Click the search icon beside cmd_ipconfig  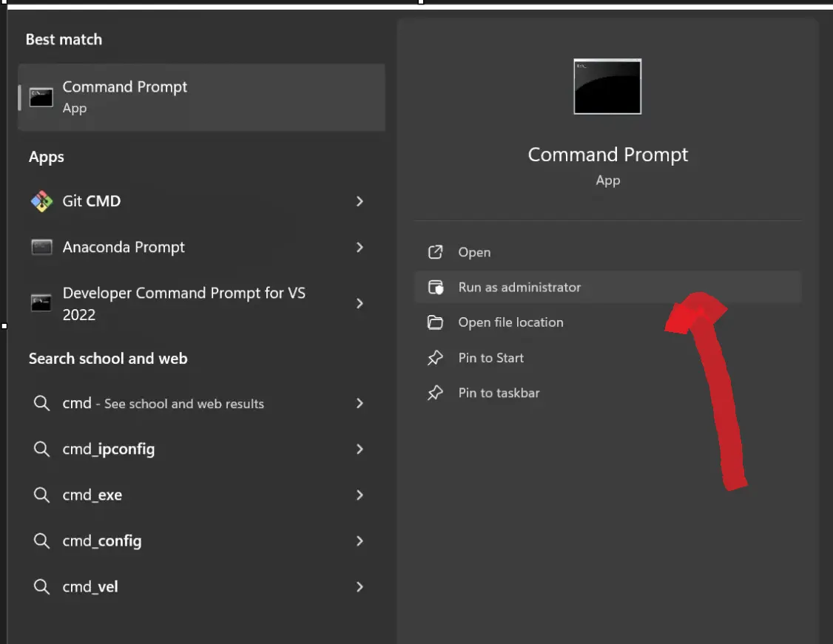coord(41,449)
